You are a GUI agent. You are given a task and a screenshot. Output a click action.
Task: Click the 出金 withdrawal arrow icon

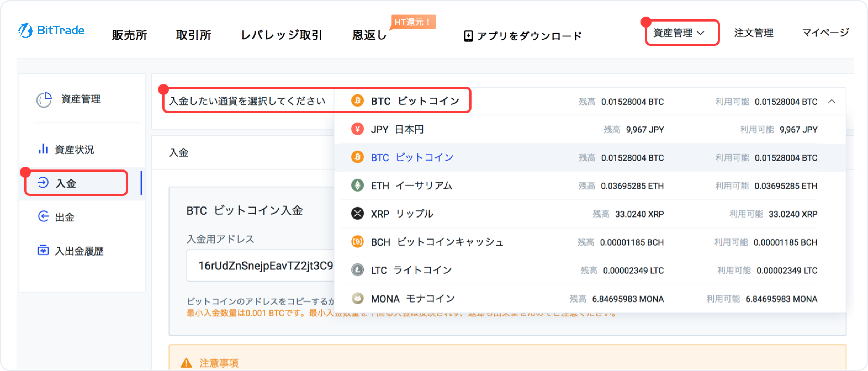tap(43, 216)
